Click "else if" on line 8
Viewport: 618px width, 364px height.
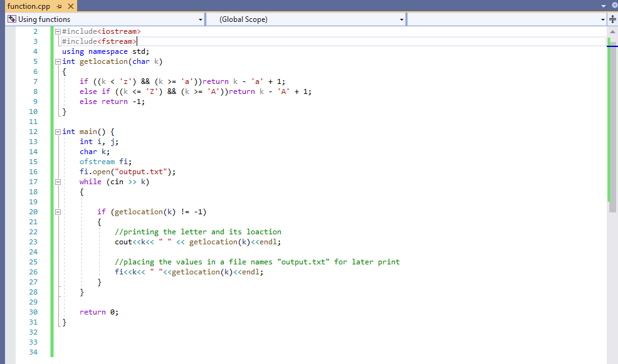[x=95, y=91]
